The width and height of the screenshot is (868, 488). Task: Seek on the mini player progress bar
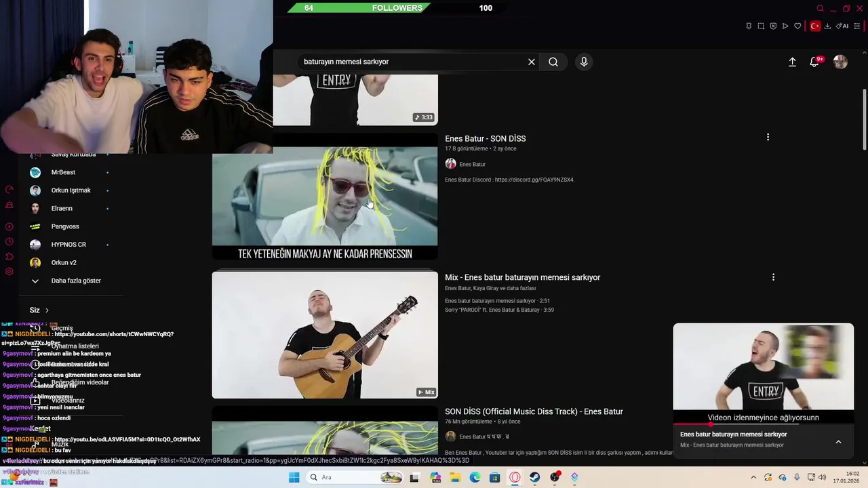coord(764,424)
